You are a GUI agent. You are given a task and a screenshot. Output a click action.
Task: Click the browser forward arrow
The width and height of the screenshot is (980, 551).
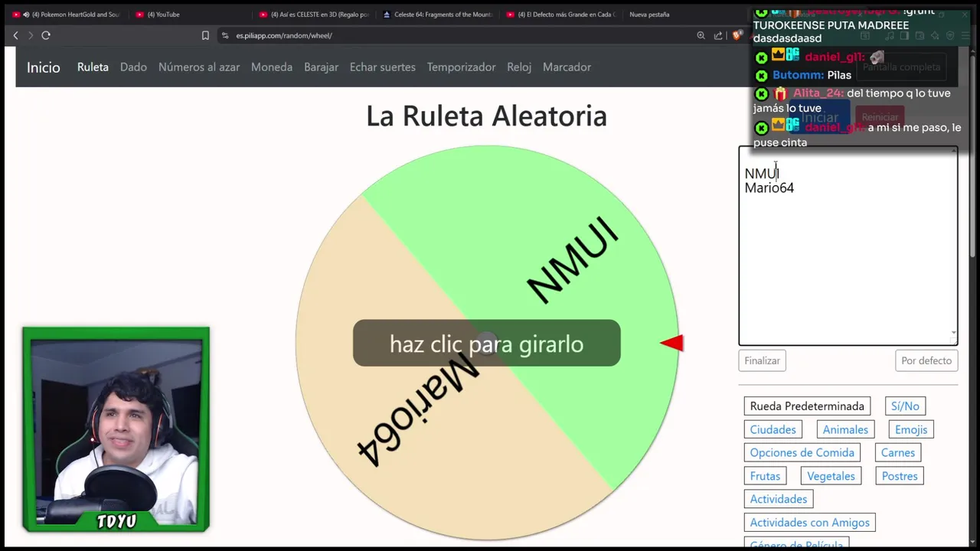[x=31, y=35]
